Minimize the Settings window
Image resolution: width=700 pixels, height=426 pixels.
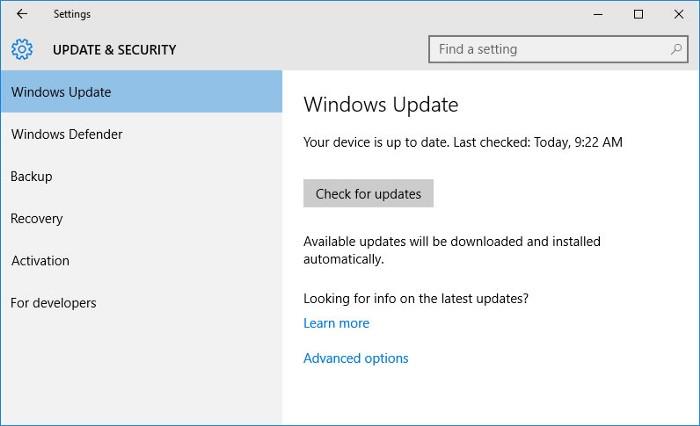point(598,14)
